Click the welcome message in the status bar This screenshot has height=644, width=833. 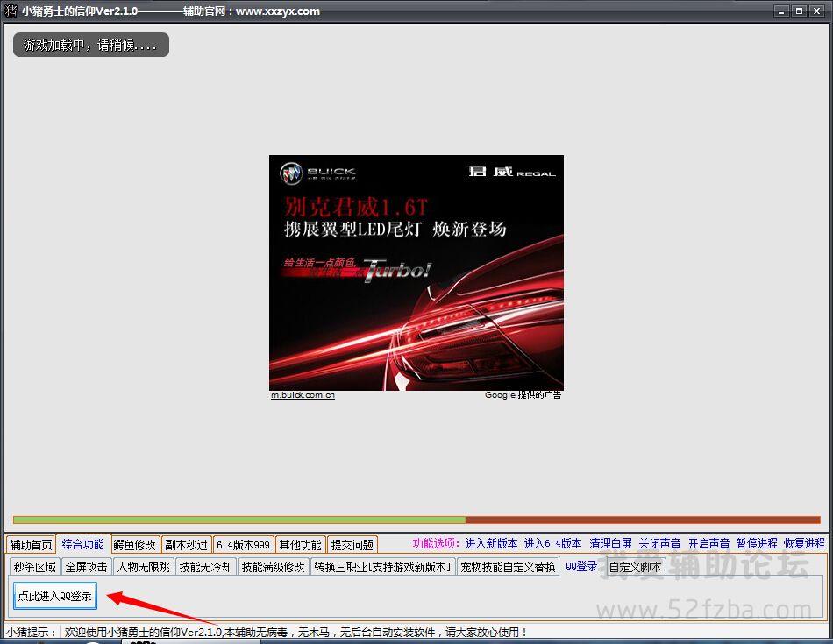tap(296, 633)
